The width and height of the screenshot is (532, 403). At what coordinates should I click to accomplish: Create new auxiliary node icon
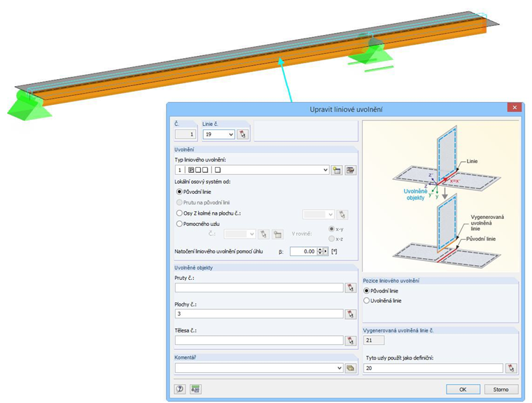[277, 234]
